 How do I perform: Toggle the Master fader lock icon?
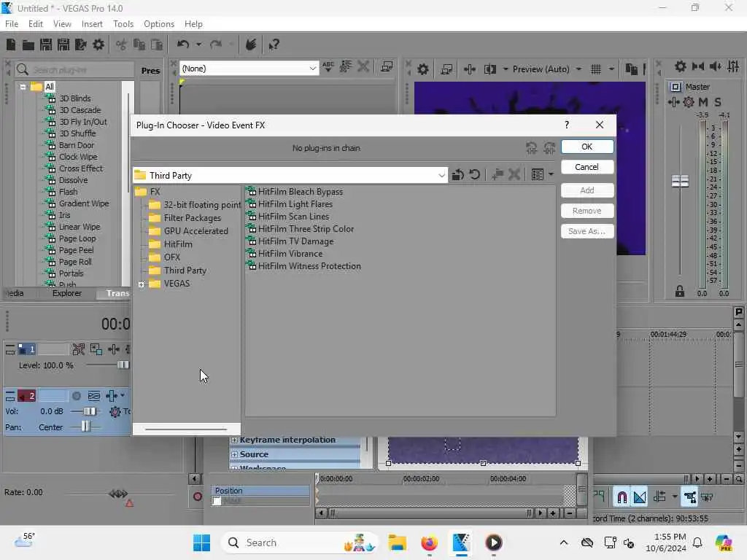click(680, 291)
